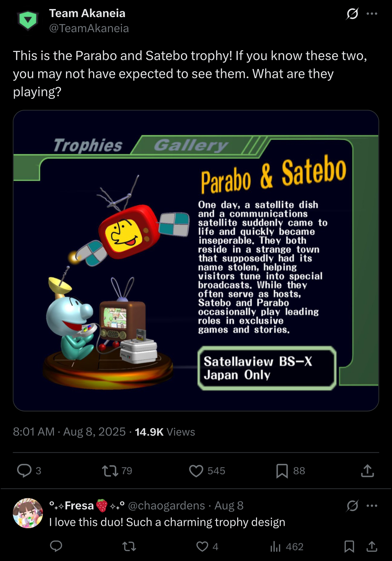Viewport: 392px width, 561px height.
Task: Open the Parabo & Satebo trophy image
Action: (196, 261)
